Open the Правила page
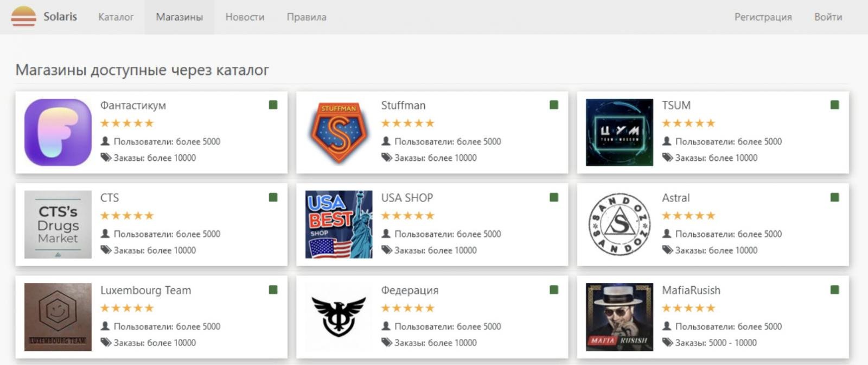Image resolution: width=868 pixels, height=365 pixels. pyautogui.click(x=307, y=17)
